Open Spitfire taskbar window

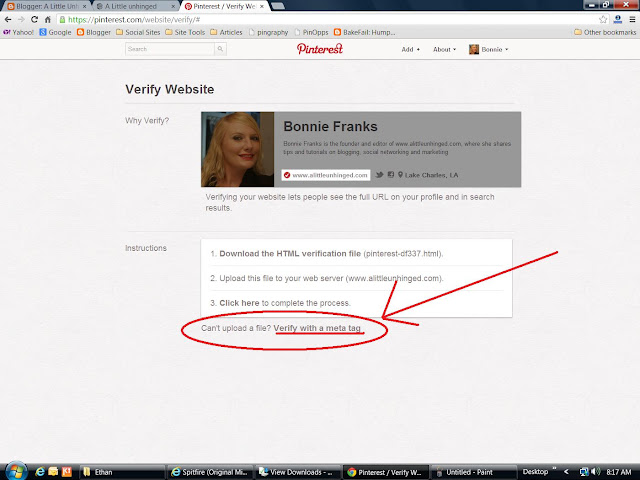click(210, 472)
